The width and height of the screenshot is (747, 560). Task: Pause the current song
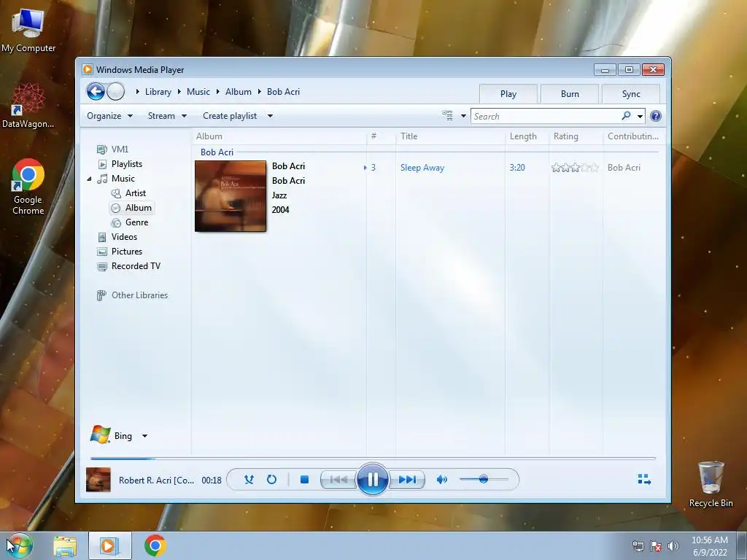[x=373, y=479]
